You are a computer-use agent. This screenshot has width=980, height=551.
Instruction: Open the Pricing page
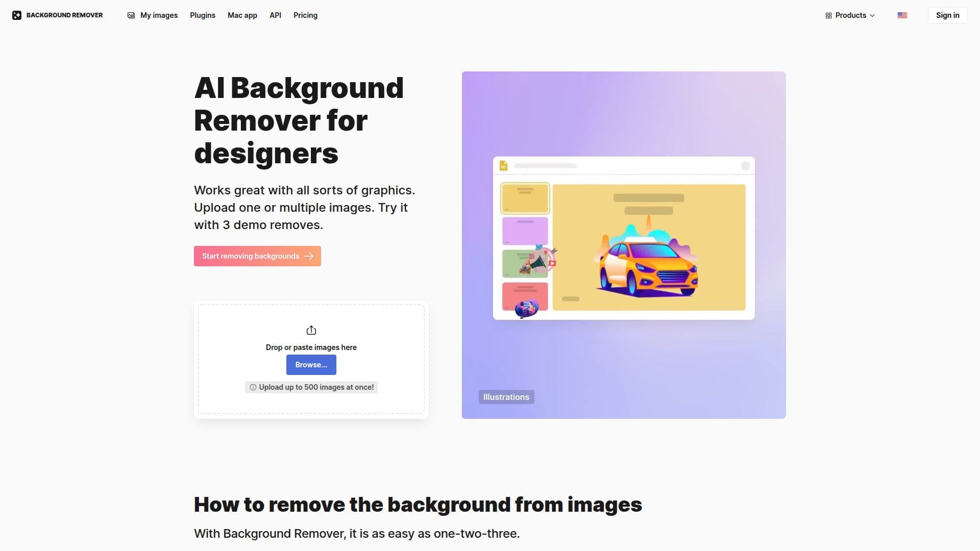click(305, 15)
